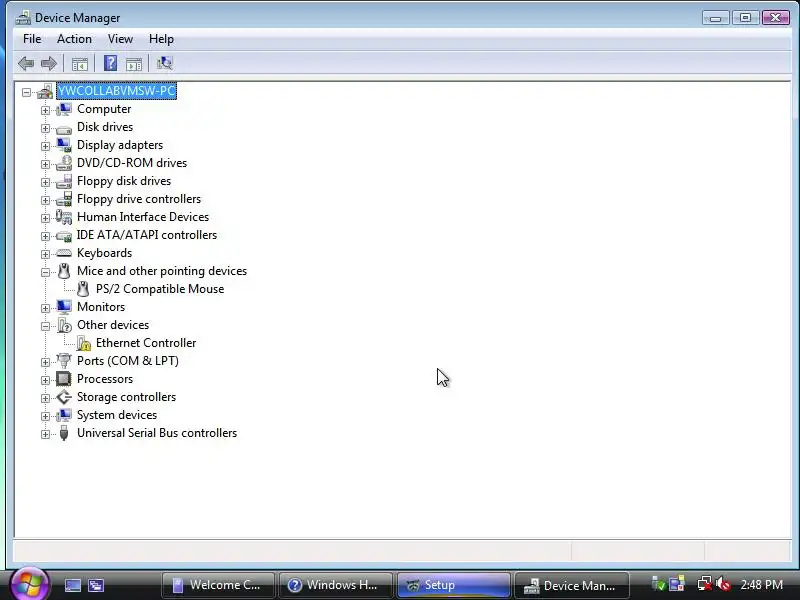Select the Storage controllers label
The image size is (800, 600).
coord(126,397)
